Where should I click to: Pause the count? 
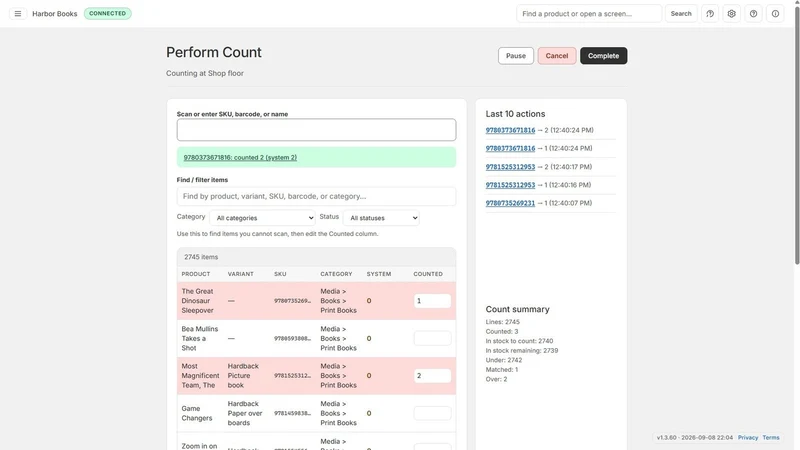click(516, 56)
